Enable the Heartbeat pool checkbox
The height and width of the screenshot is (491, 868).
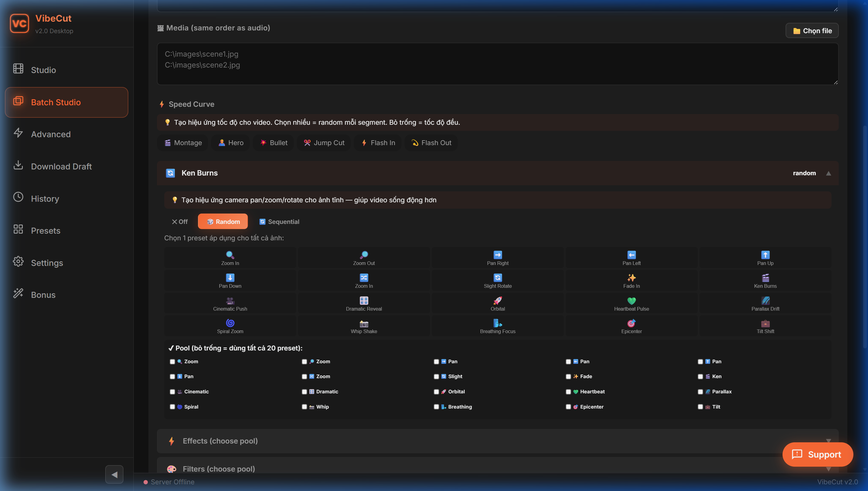[x=568, y=392]
